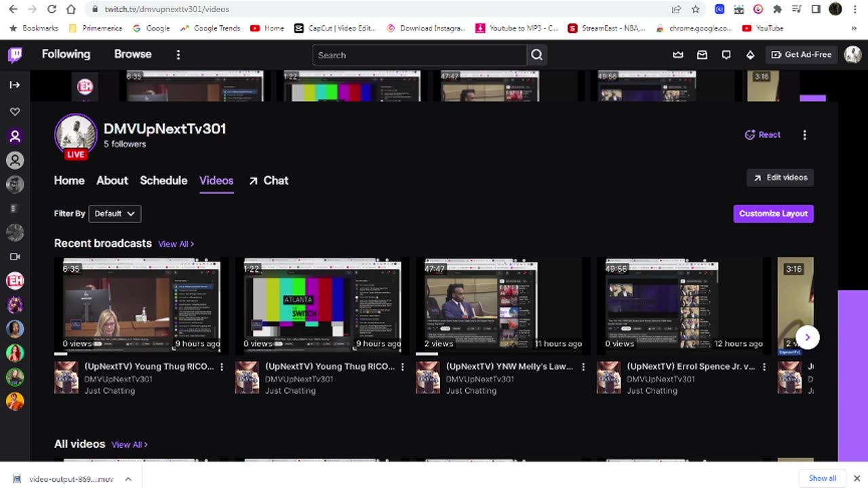Screen dimensions: 868x488
Task: Click the search magnifier button
Action: coord(536,55)
